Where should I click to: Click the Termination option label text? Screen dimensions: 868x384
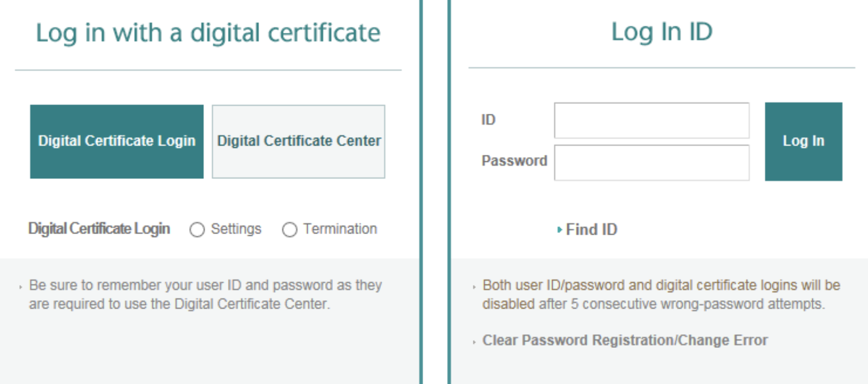click(340, 229)
